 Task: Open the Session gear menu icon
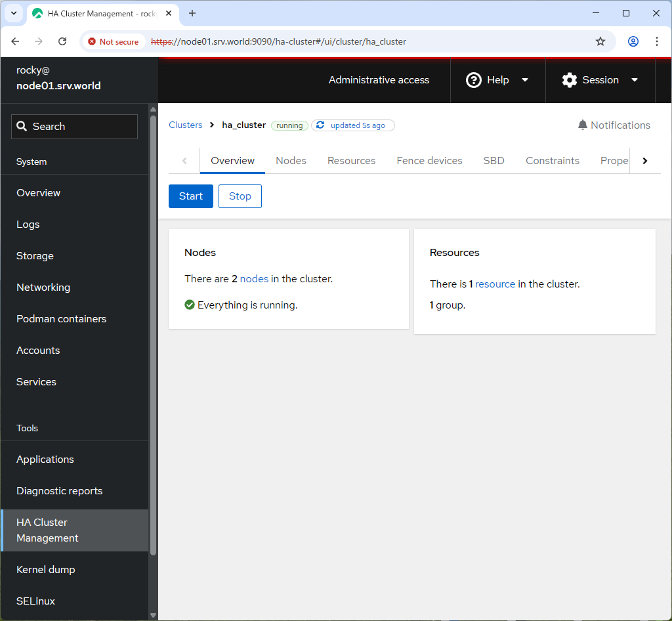[568, 80]
